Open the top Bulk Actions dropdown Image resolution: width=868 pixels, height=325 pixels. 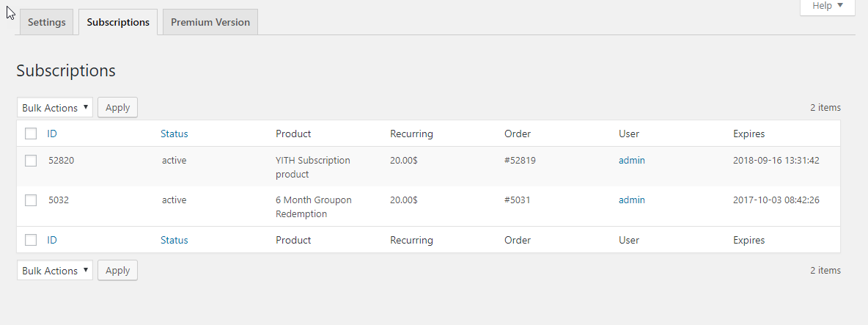(x=55, y=107)
